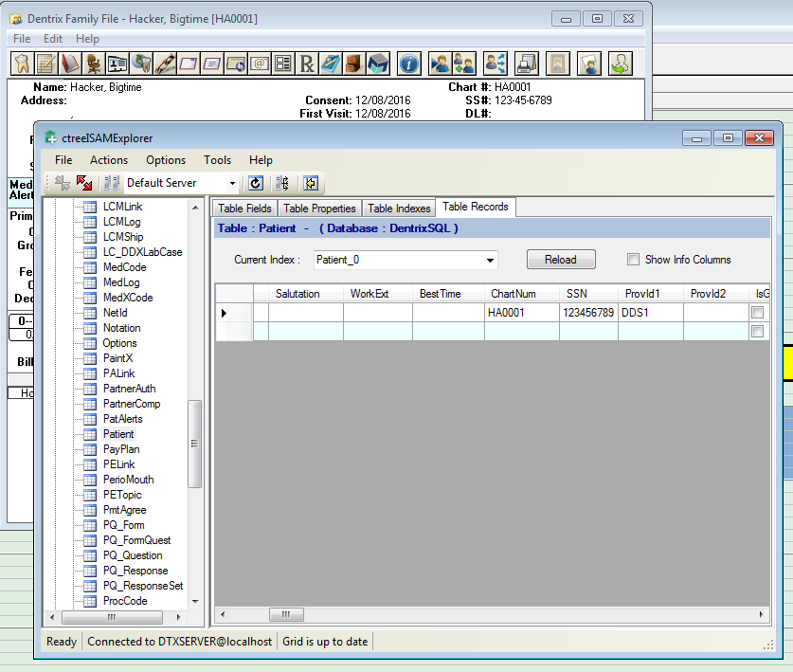
Task: Open the Actions menu in ctreeISAMExplorer
Action: click(109, 160)
